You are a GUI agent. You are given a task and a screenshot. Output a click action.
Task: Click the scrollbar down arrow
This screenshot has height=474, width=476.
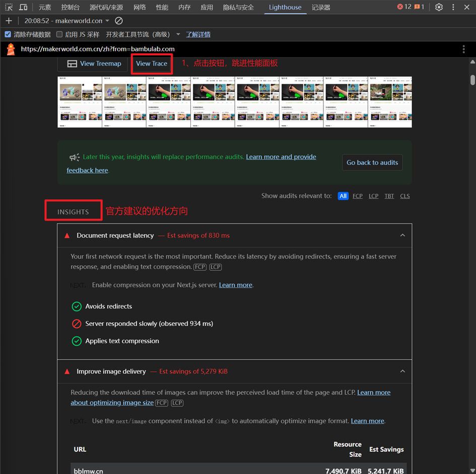coord(472,470)
